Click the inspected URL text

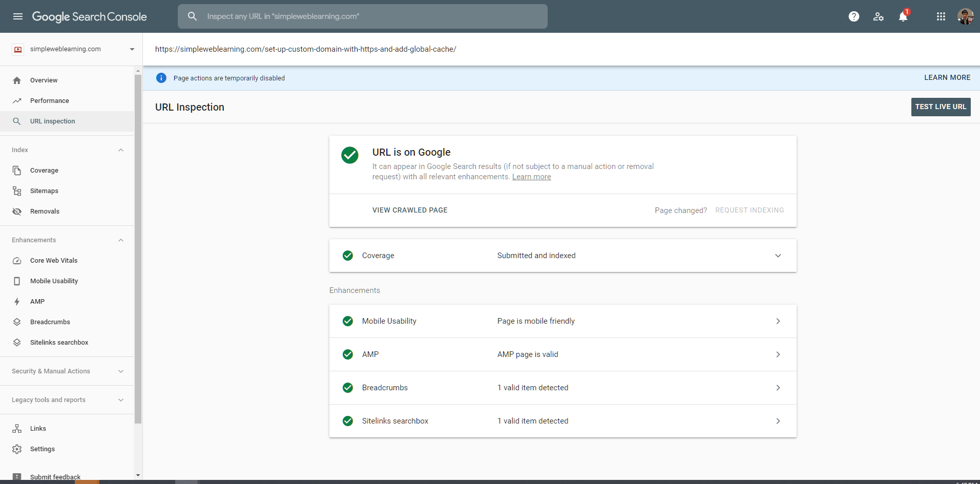(x=306, y=49)
